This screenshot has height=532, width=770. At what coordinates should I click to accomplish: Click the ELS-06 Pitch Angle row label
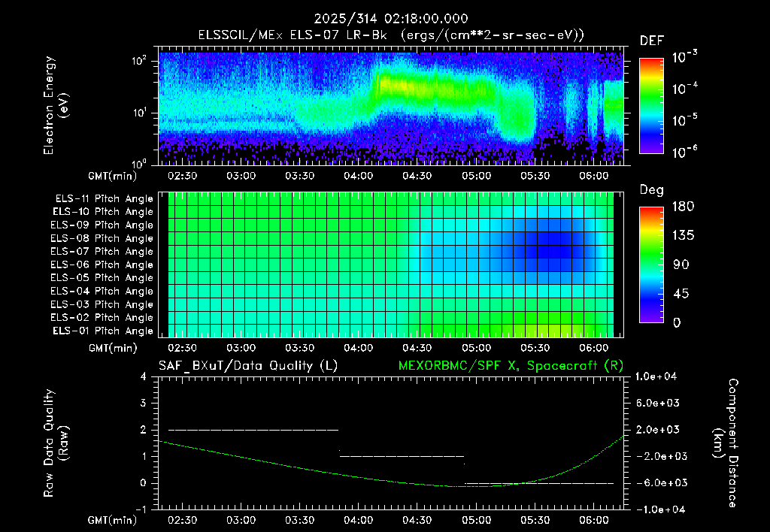(102, 265)
